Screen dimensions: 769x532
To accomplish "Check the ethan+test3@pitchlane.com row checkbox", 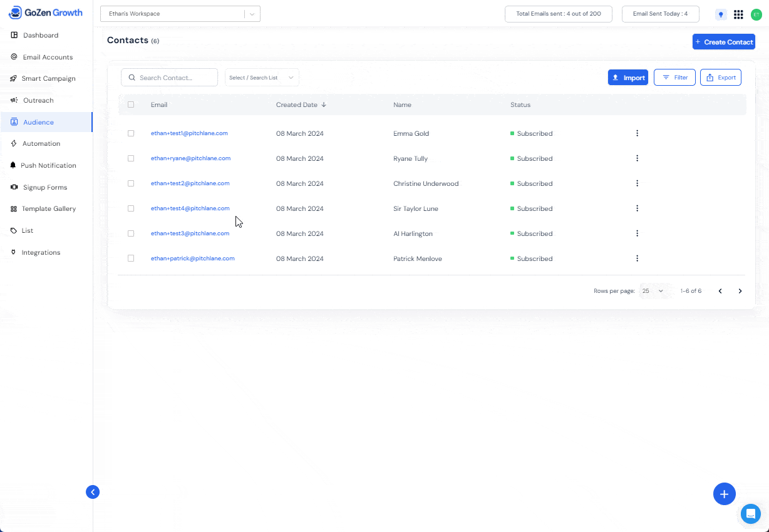I will pyautogui.click(x=131, y=233).
